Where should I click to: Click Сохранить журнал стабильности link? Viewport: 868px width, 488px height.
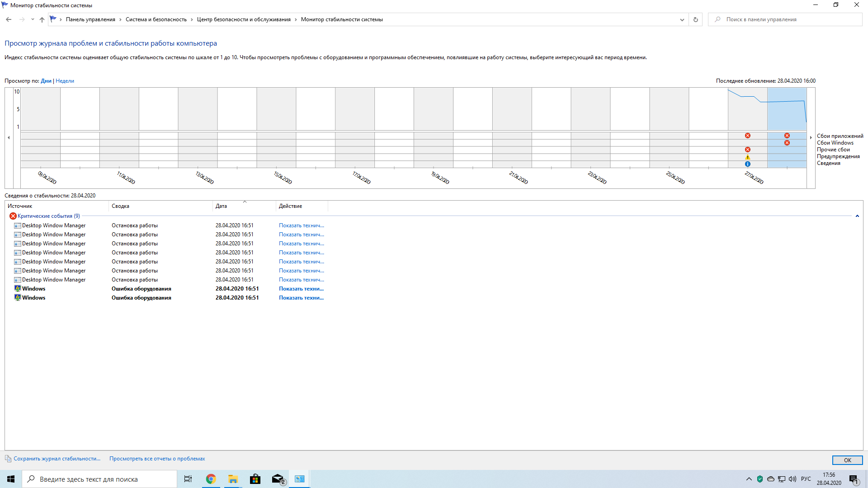[57, 459]
